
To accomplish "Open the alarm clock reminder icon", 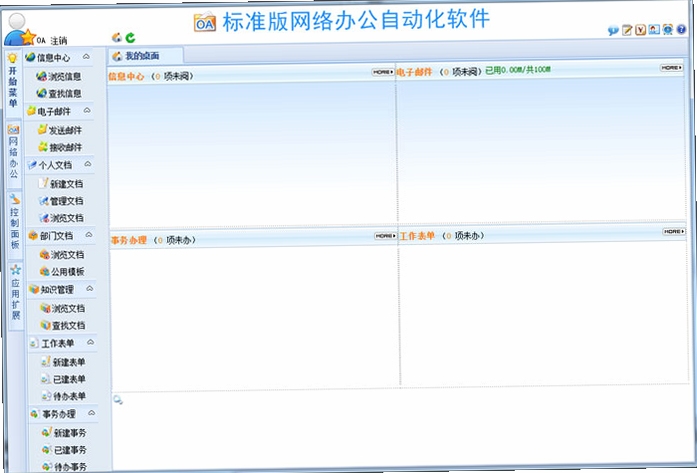I will coord(668,29).
